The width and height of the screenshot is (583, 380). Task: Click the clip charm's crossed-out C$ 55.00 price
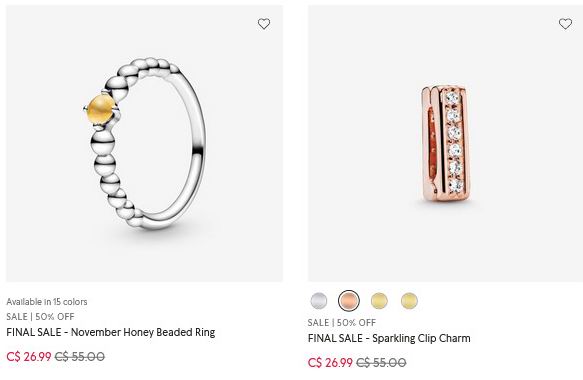click(x=381, y=363)
